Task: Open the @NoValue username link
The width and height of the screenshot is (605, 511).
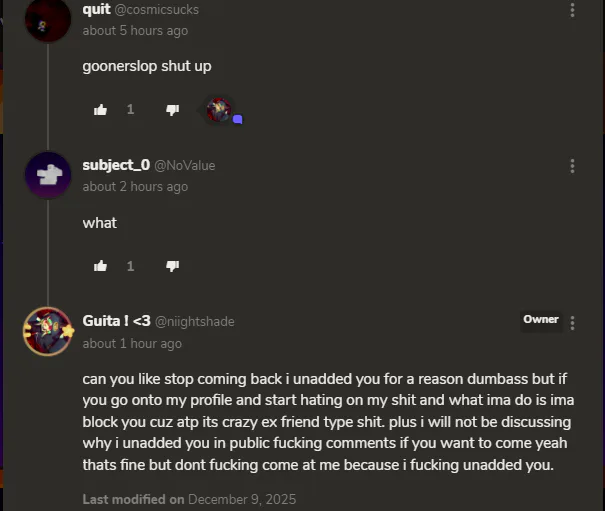Action: coord(185,166)
